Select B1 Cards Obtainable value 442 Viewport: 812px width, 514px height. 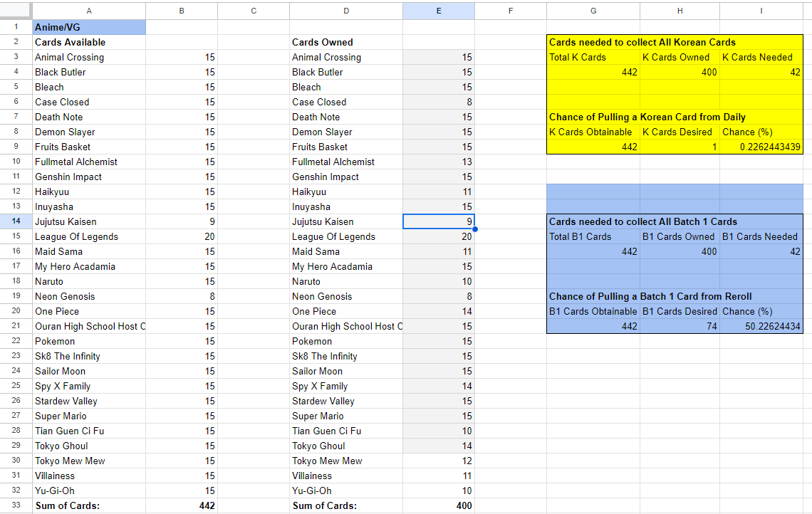click(593, 327)
